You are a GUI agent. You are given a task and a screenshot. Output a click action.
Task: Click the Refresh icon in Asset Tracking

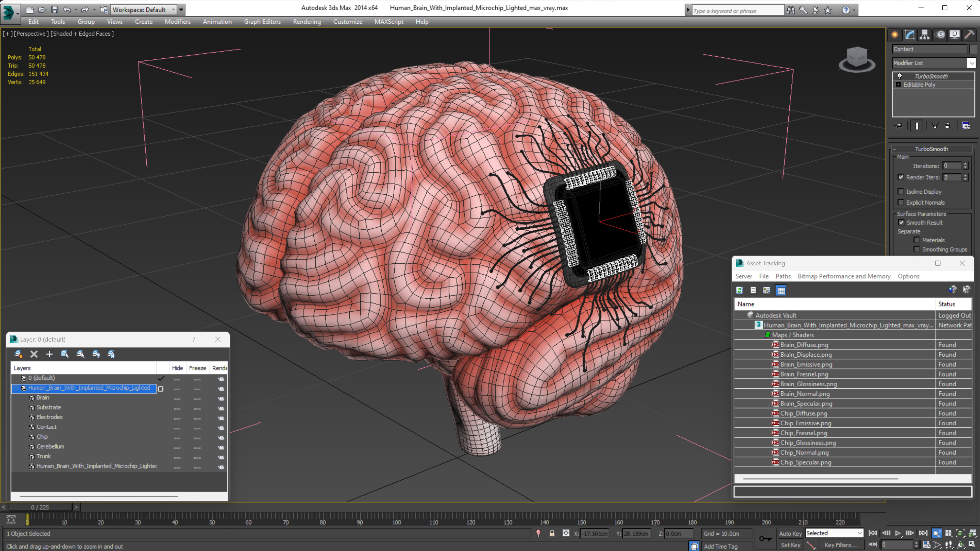739,290
